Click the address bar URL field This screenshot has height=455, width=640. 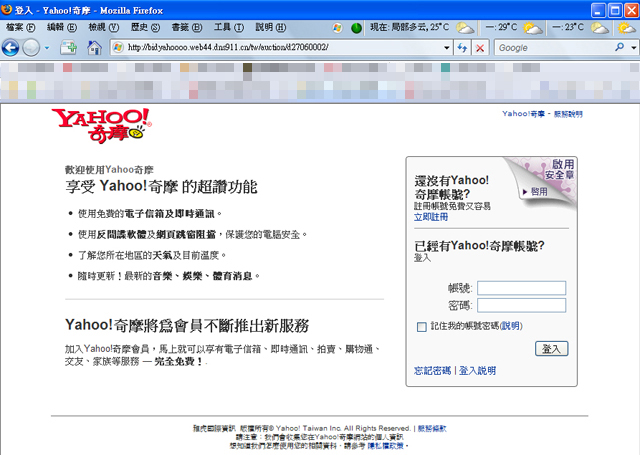pyautogui.click(x=282, y=47)
